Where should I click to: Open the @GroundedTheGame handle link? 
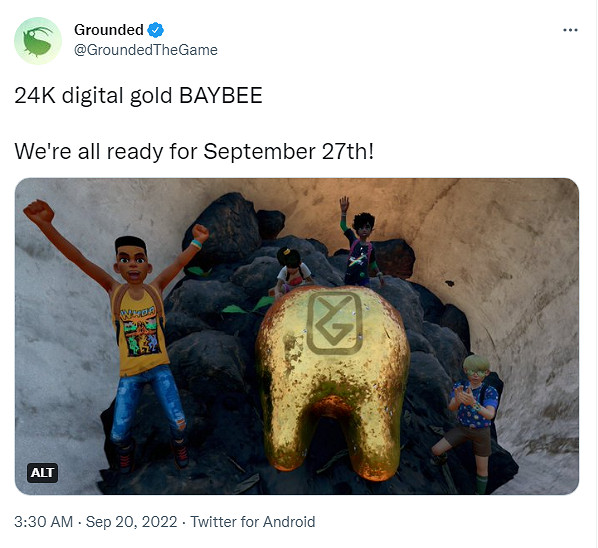click(x=146, y=50)
